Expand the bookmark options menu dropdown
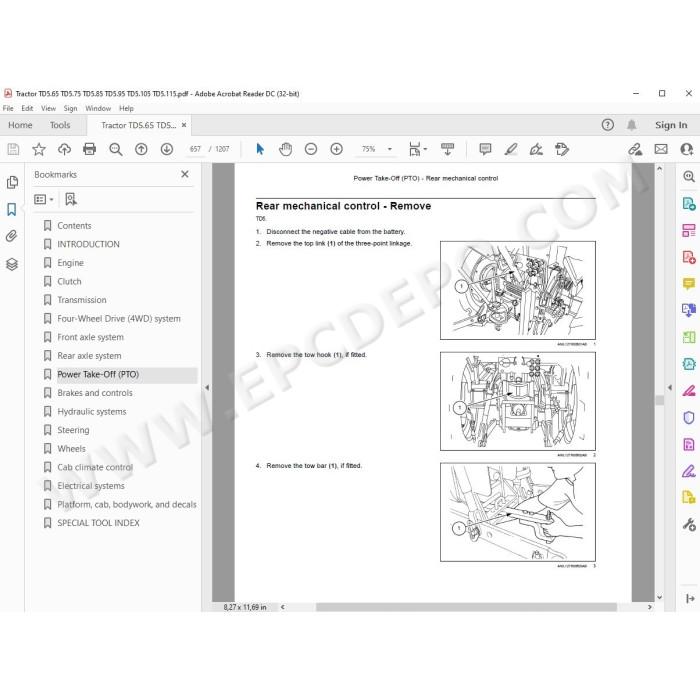The image size is (700, 700). [x=44, y=200]
